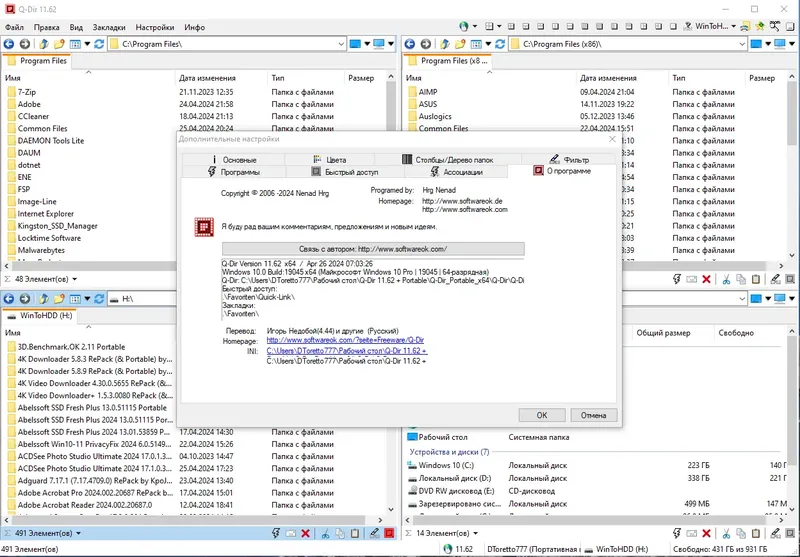Image resolution: width=800 pixels, height=557 pixels.
Task: Create new folder in top-left Program Files pane
Action: (x=59, y=44)
